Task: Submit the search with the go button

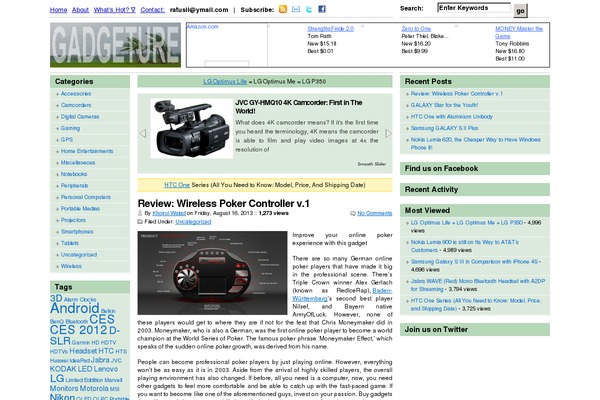Action: coord(520,11)
